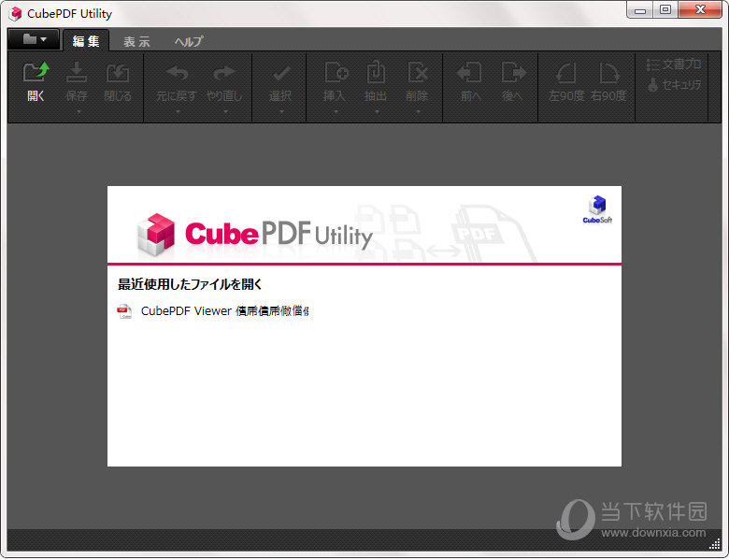Viewport: 729px width, 560px height.
Task: Click the 保存 (Save) icon
Action: [x=77, y=72]
